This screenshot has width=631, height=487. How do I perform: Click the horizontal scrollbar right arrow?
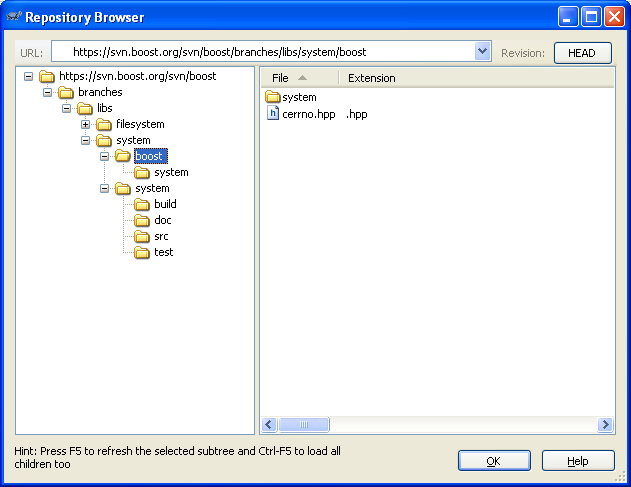(605, 425)
